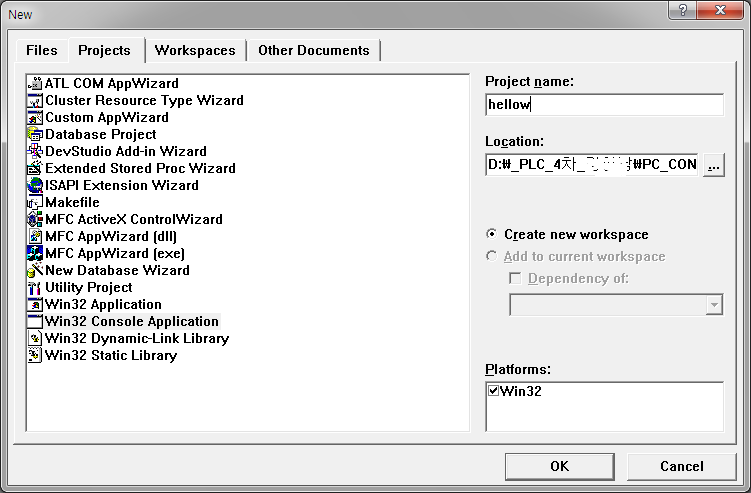Uncheck the Win32 platform checkbox
The image size is (751, 493).
493,390
